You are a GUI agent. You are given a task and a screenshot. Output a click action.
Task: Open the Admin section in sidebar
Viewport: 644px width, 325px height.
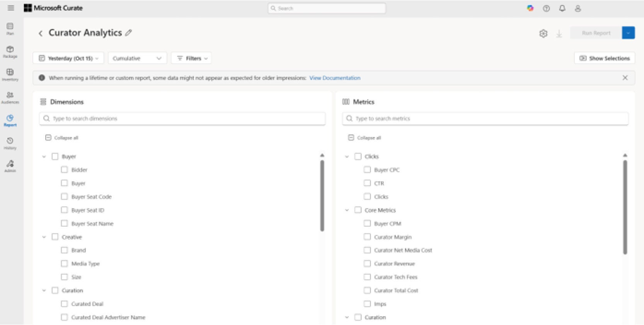[10, 166]
